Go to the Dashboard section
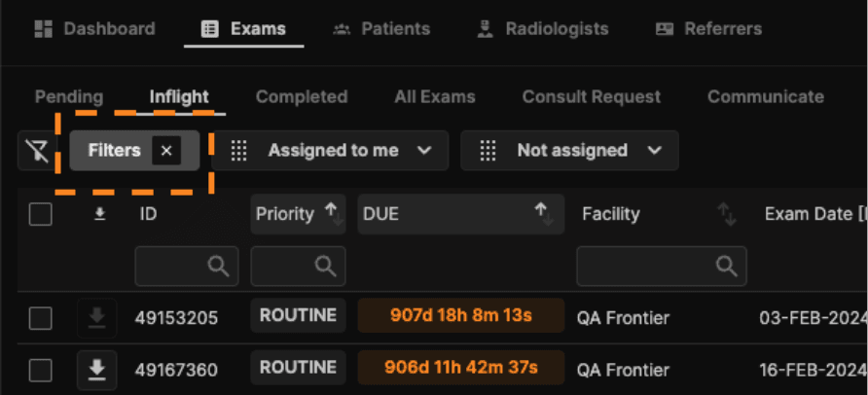Viewport: 868px width, 395px height. tap(94, 29)
